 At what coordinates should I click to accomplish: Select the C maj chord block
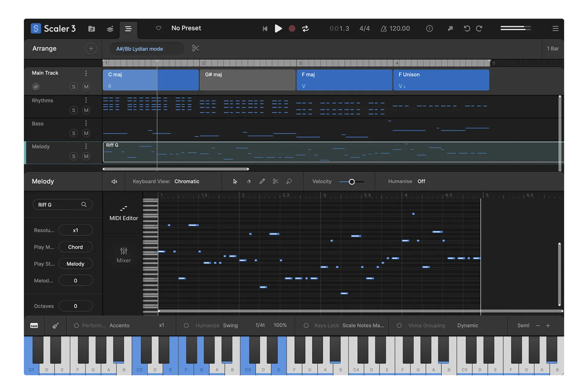pyautogui.click(x=151, y=80)
